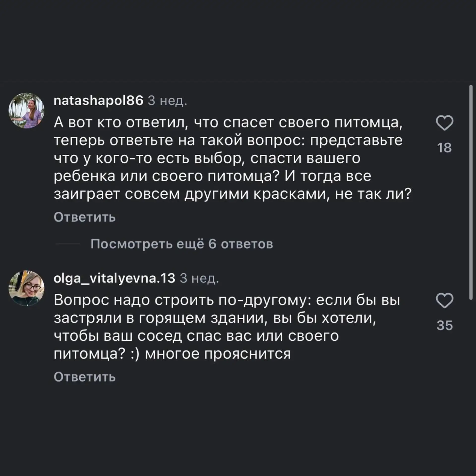Image resolution: width=476 pixels, height=476 pixels.
Task: Click the dark post area above the comments
Action: [x=238, y=40]
